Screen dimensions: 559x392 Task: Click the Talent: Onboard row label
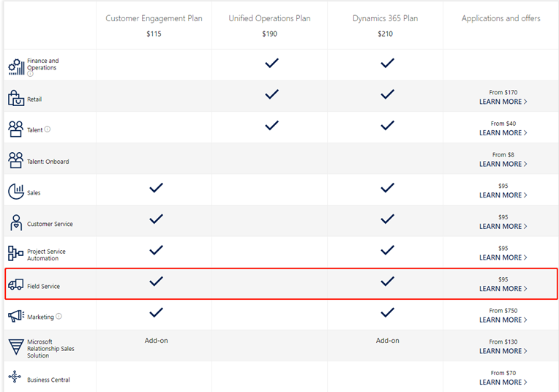point(48,162)
